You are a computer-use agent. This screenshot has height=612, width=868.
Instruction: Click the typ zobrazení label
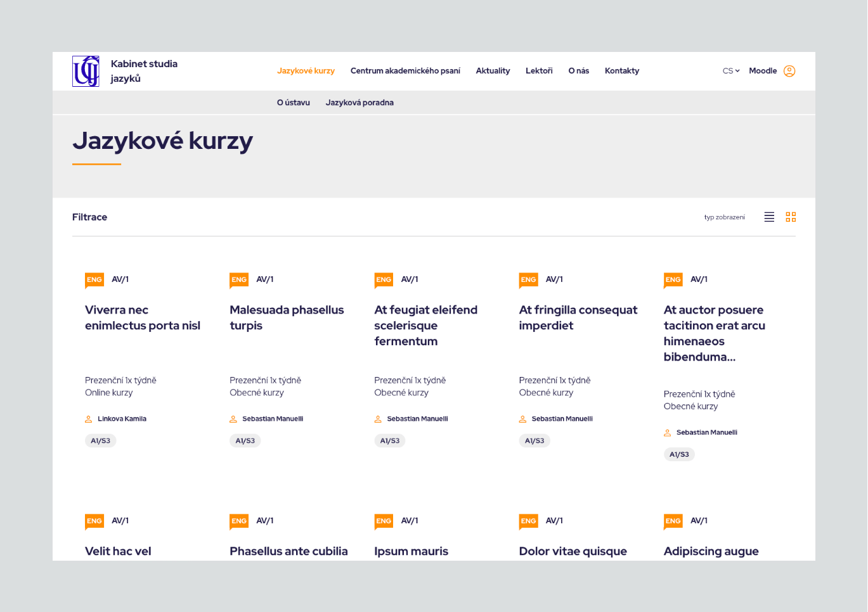coord(725,217)
